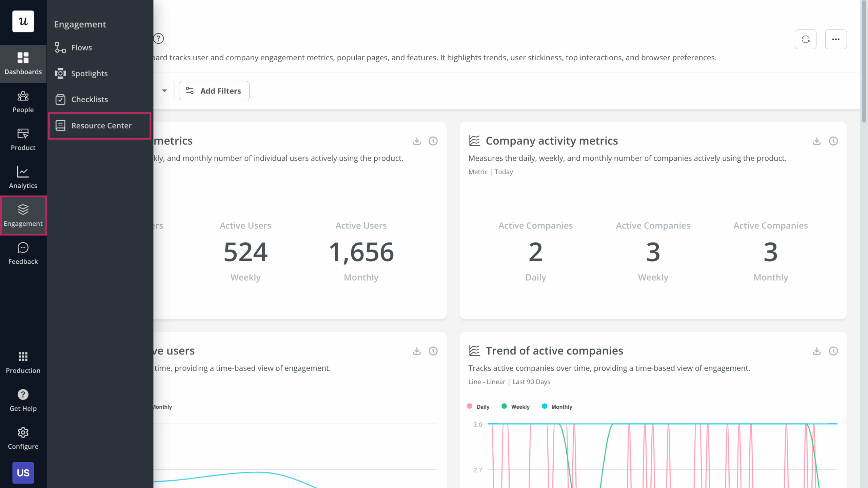Open Configure using the gear icon
This screenshot has width=868, height=488.
point(23,437)
